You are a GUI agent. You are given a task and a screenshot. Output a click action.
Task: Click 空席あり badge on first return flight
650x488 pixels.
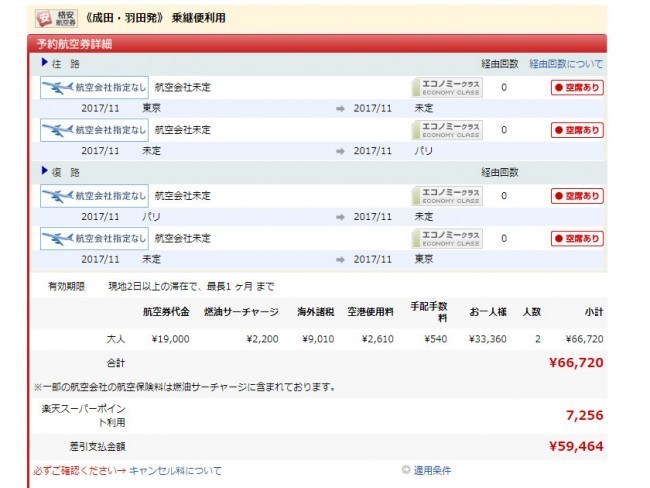coord(577,196)
